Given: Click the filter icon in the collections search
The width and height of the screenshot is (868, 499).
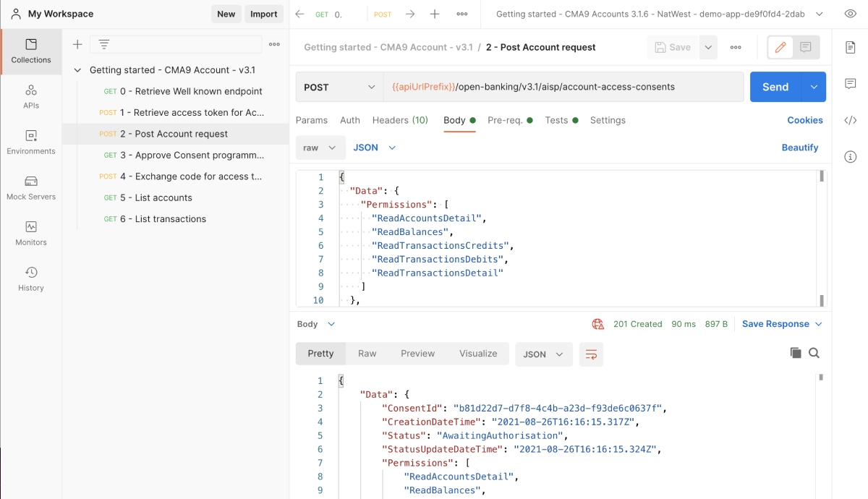Looking at the screenshot, I should coord(104,45).
